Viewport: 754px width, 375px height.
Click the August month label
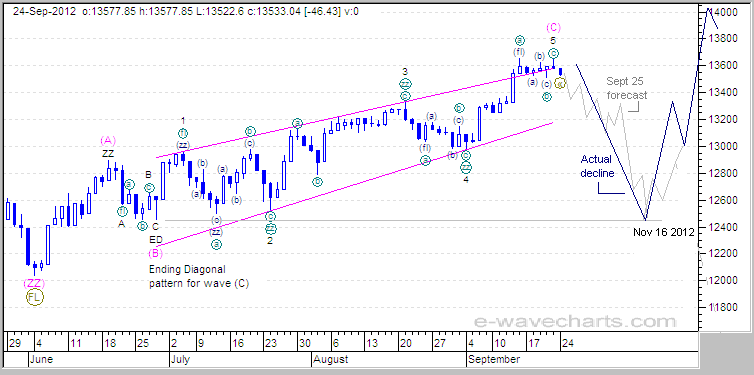[x=331, y=360]
